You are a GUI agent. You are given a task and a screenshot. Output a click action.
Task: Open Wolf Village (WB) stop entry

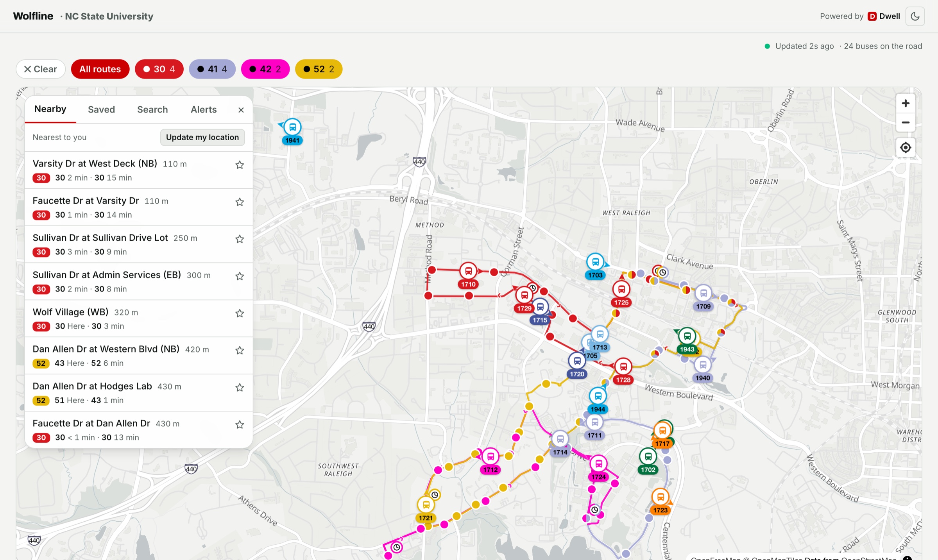point(139,319)
